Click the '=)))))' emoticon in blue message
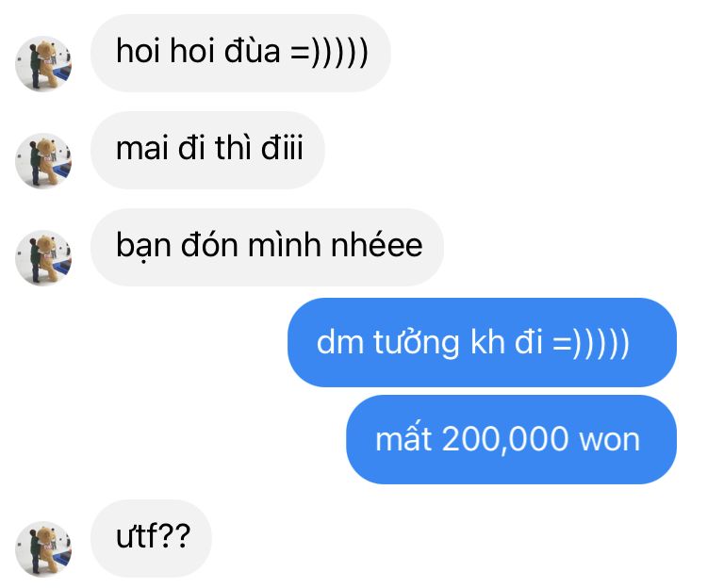The width and height of the screenshot is (707, 588). pos(591,343)
